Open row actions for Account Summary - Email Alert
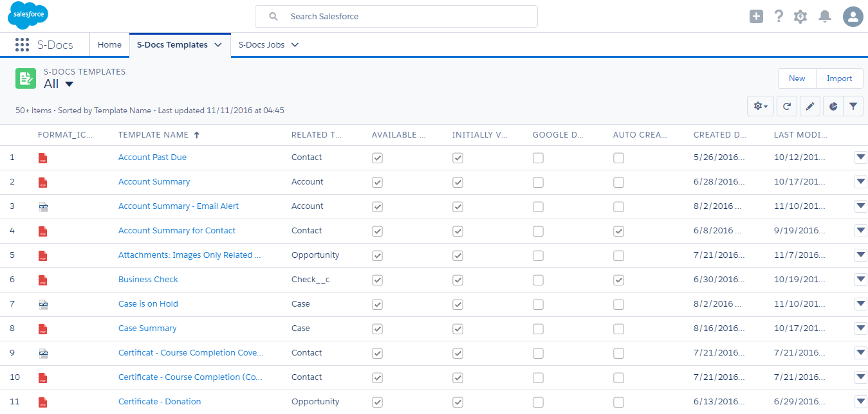This screenshot has height=414, width=868. pos(861,206)
